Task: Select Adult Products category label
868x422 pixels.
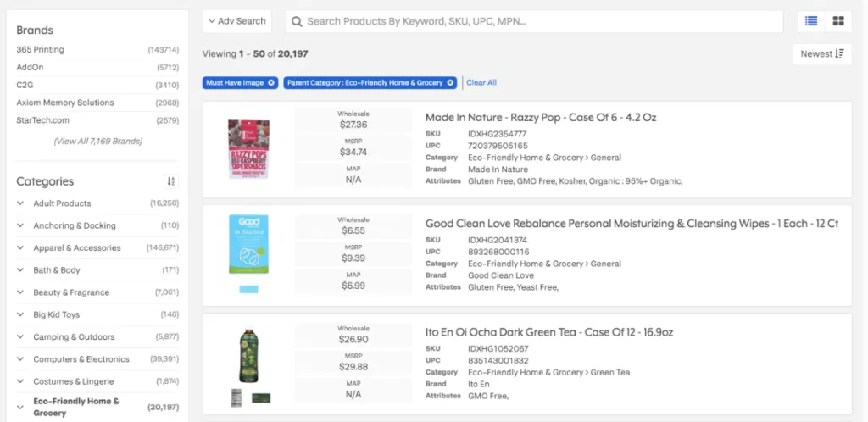Action: tap(62, 203)
